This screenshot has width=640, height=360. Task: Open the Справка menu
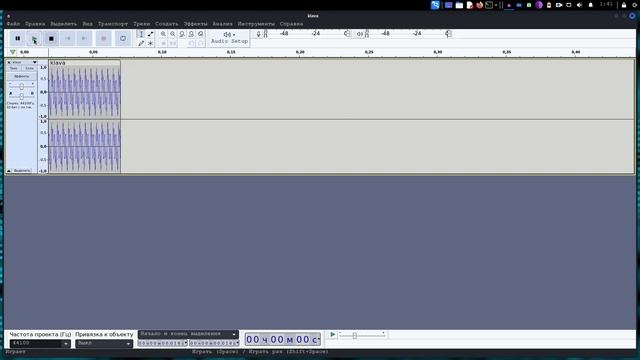291,24
